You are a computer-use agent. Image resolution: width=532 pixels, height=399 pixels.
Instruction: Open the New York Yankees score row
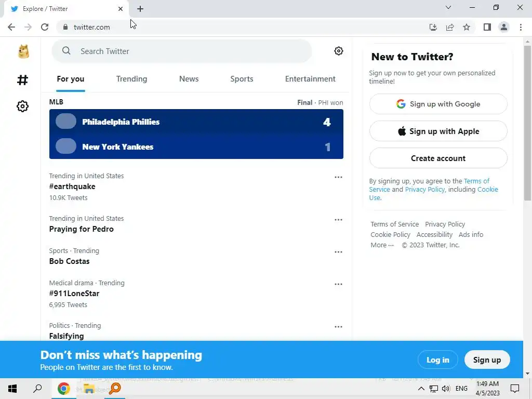click(196, 147)
